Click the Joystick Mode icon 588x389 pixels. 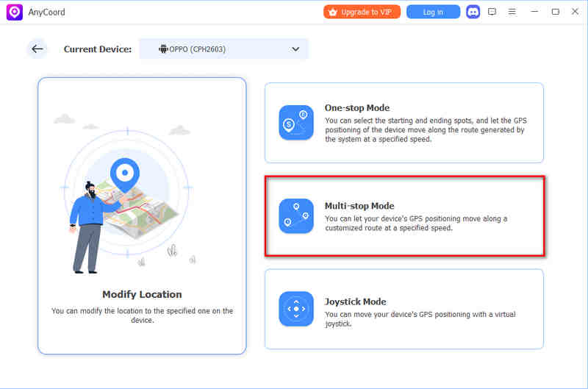(296, 309)
